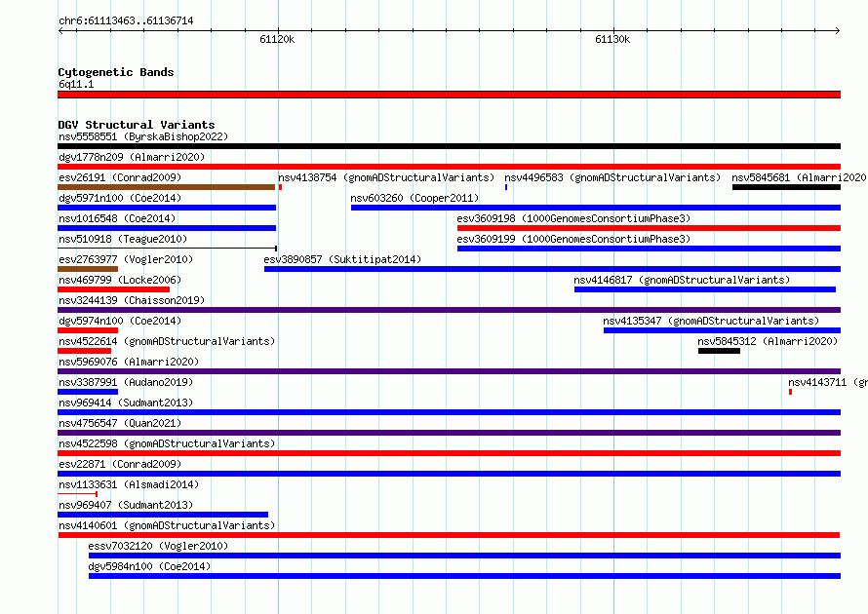Viewport: 868px width, 614px height.
Task: Click the esv2763977 (Vogler2010) label
Action: (x=126, y=259)
